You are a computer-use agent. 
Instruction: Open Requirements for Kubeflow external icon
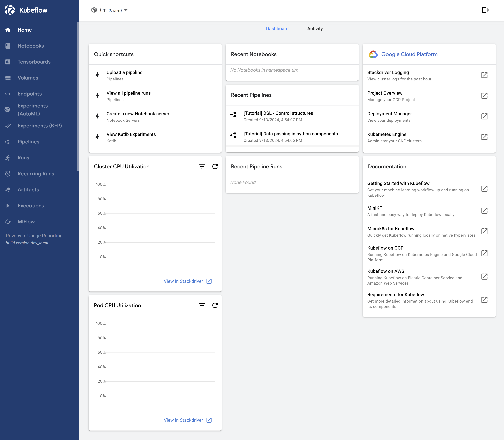tap(484, 300)
